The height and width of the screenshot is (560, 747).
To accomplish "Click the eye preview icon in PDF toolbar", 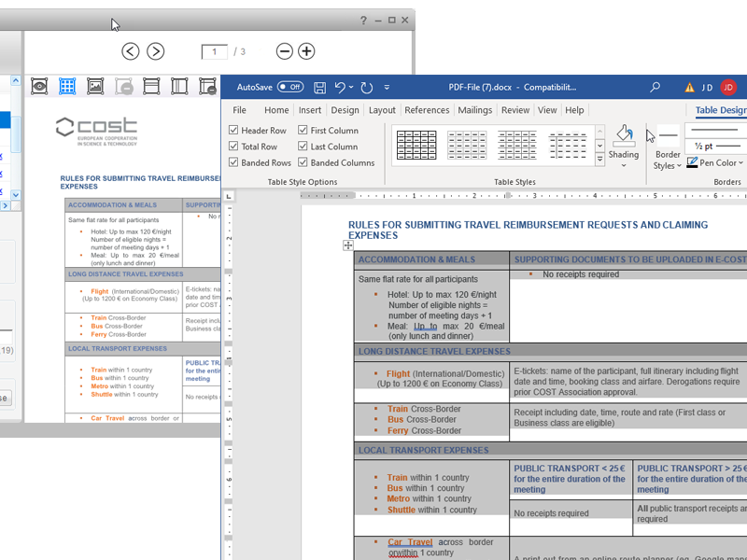I will coord(39,86).
